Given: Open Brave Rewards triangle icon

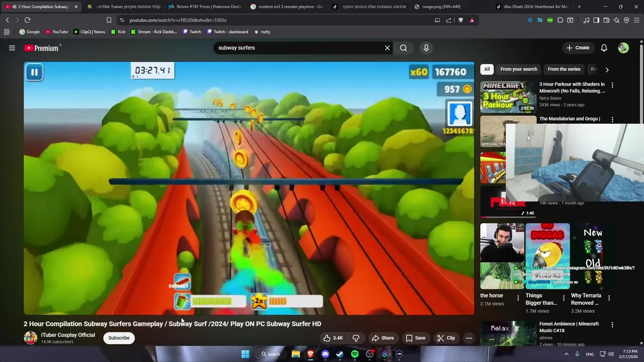Looking at the screenshot, I should click(x=472, y=20).
